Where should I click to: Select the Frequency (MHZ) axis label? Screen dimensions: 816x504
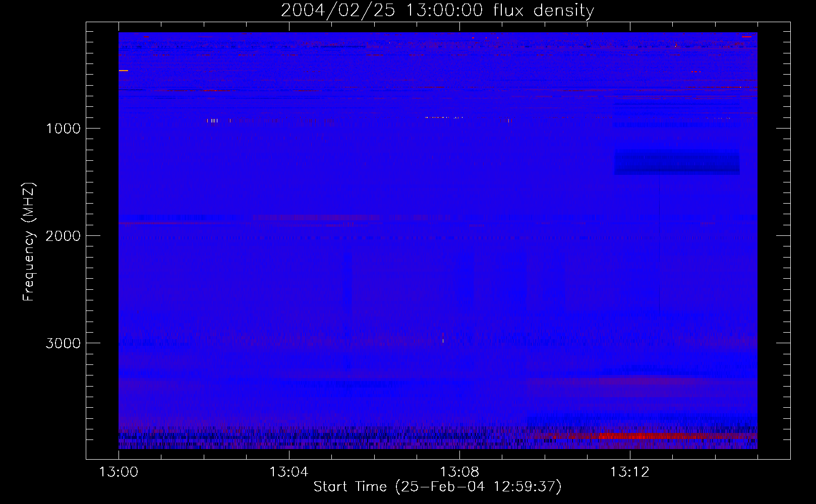pos(29,242)
